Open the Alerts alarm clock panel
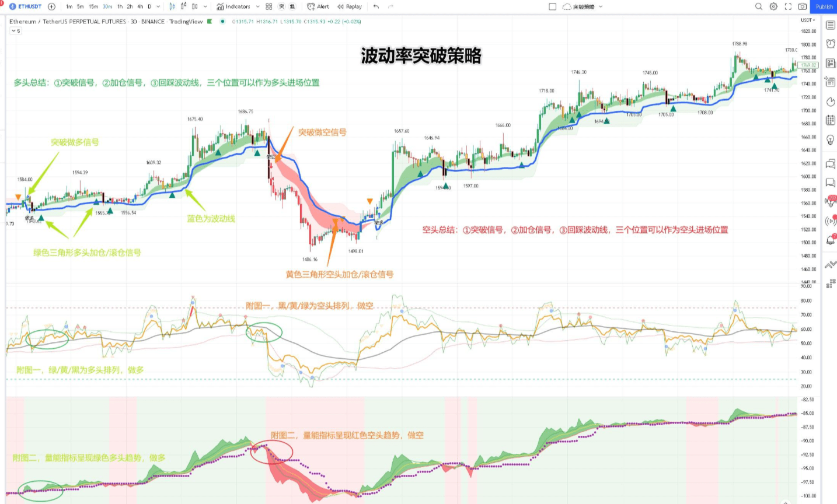837x504 pixels. 830,44
